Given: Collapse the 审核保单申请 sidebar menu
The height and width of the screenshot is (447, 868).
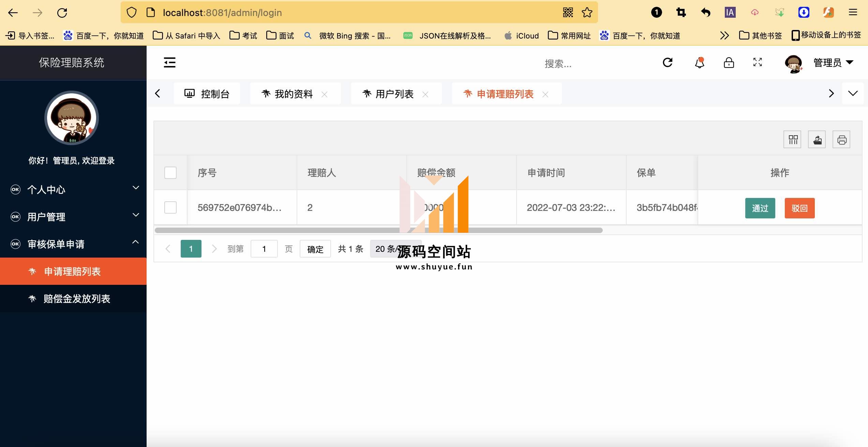Looking at the screenshot, I should (x=73, y=244).
